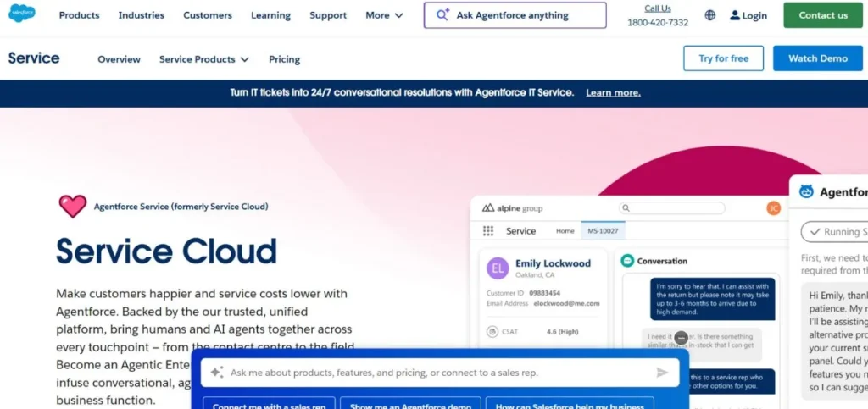868x409 pixels.
Task: Follow the Learn more link in banner
Action: 614,93
